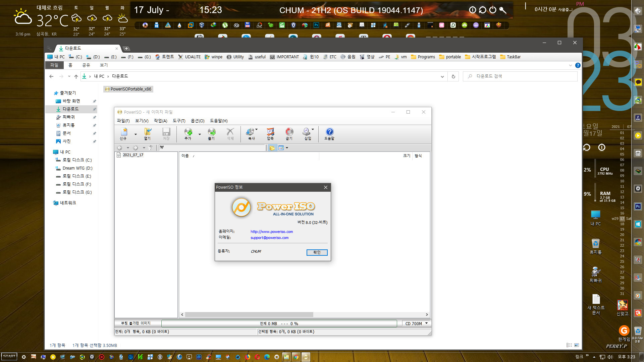
Task: Click PowerISO's back navigation arrow icon
Action: point(119,148)
